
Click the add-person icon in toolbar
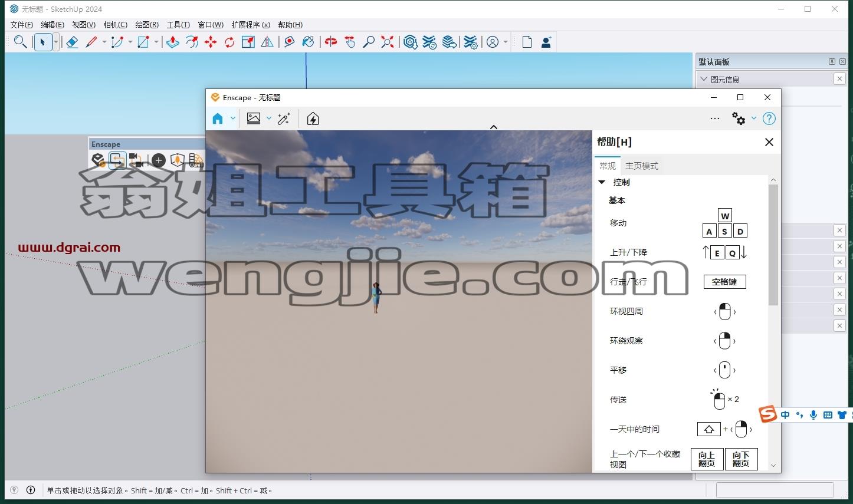pos(546,42)
